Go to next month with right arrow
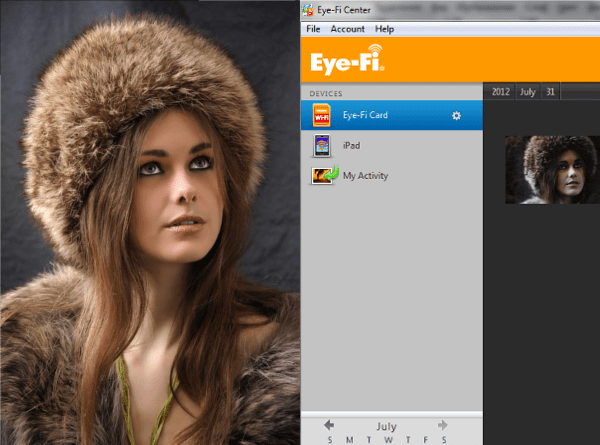 pos(443,425)
